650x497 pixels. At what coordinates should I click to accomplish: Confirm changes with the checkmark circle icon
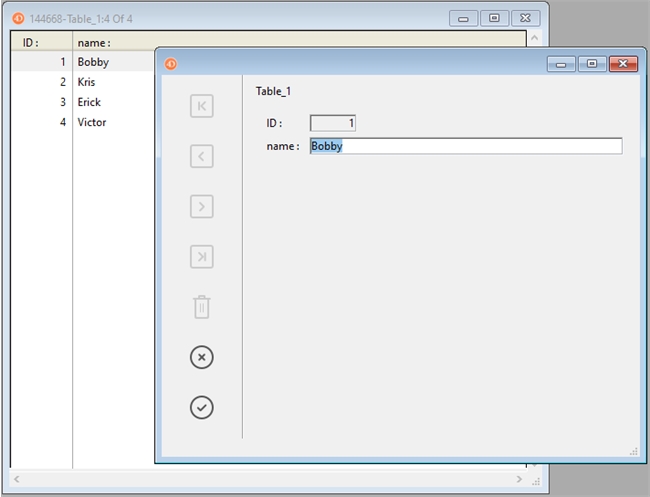click(201, 407)
